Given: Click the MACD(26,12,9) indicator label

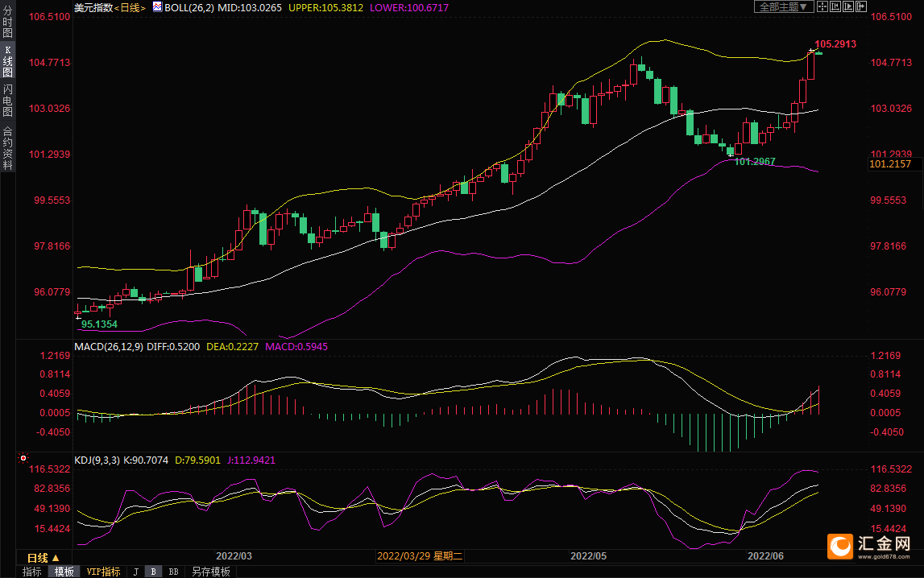Looking at the screenshot, I should click(109, 347).
